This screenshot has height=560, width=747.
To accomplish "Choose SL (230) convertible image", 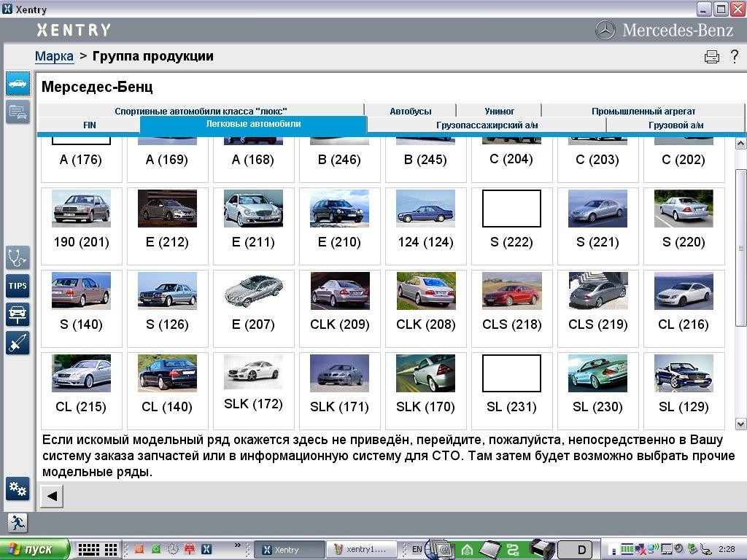I will click(598, 373).
